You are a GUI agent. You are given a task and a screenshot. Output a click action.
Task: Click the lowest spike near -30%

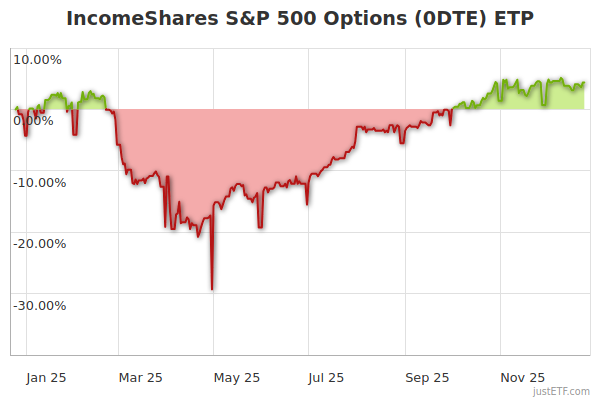click(x=212, y=288)
